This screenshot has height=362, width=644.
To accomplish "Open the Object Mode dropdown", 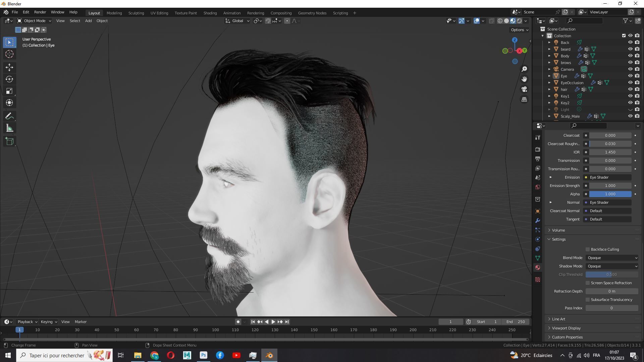I will tap(34, 21).
